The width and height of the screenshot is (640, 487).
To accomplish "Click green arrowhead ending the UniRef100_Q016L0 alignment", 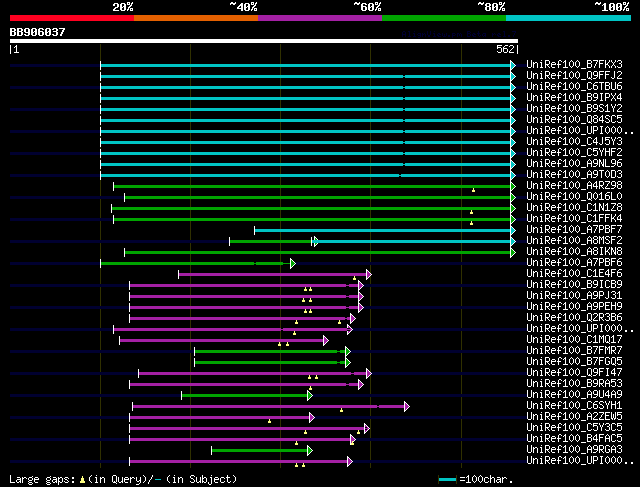I will coord(513,198).
